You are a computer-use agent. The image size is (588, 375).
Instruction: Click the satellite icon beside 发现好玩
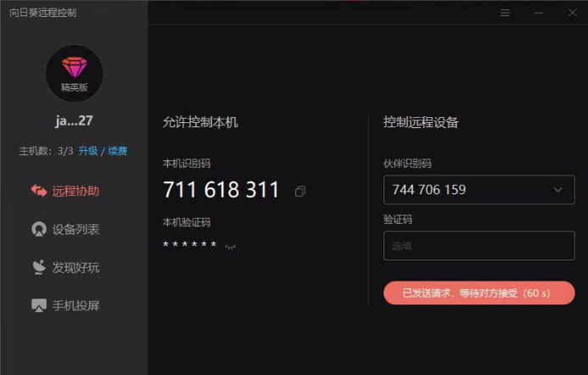click(x=39, y=267)
